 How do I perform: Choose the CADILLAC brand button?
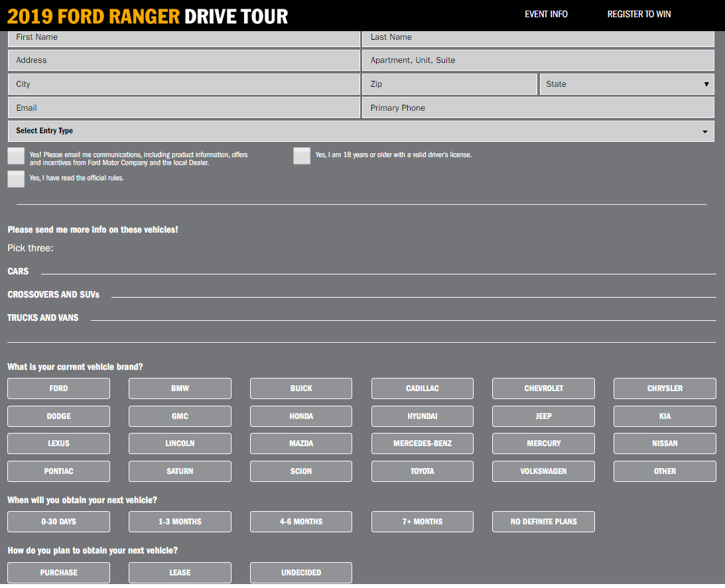(422, 388)
